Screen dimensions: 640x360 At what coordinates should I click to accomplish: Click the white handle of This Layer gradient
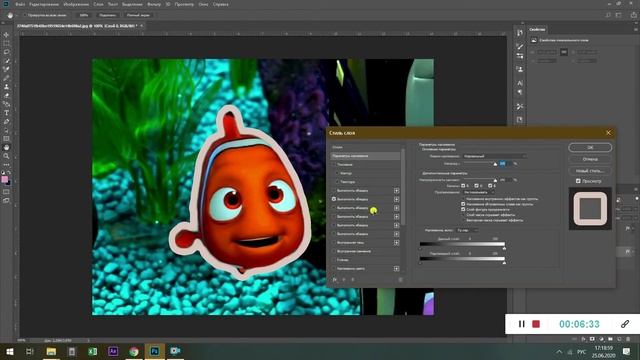coord(504,248)
